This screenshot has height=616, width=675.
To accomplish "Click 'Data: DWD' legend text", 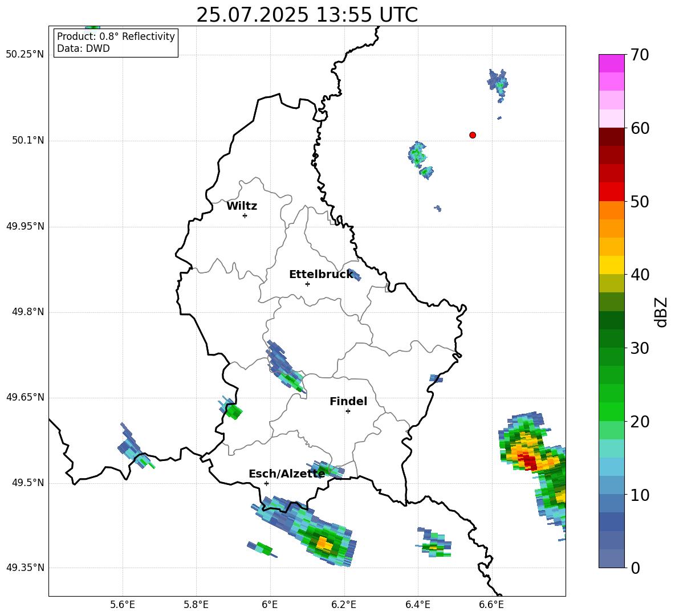I will pos(83,48).
